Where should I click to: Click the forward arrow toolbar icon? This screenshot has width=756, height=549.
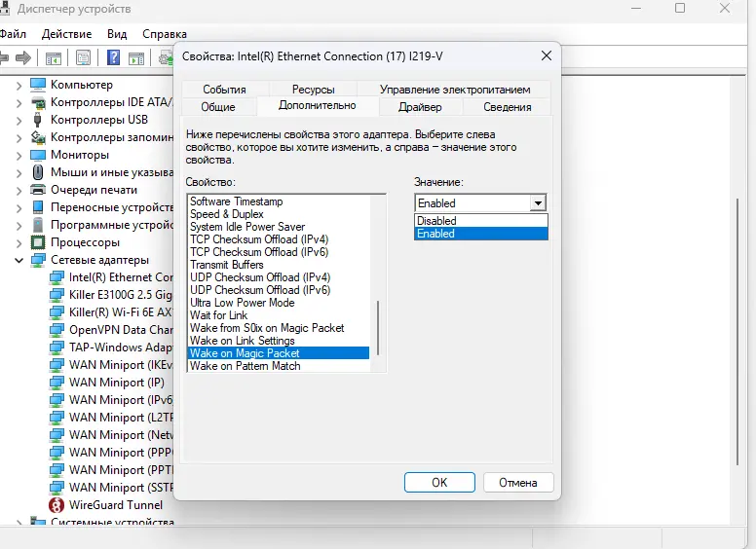22,58
